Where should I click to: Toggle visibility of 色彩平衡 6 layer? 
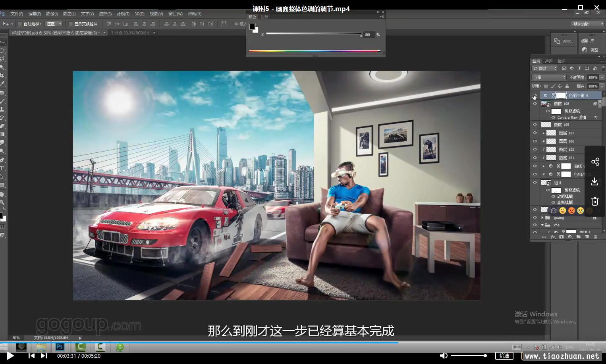(x=535, y=95)
